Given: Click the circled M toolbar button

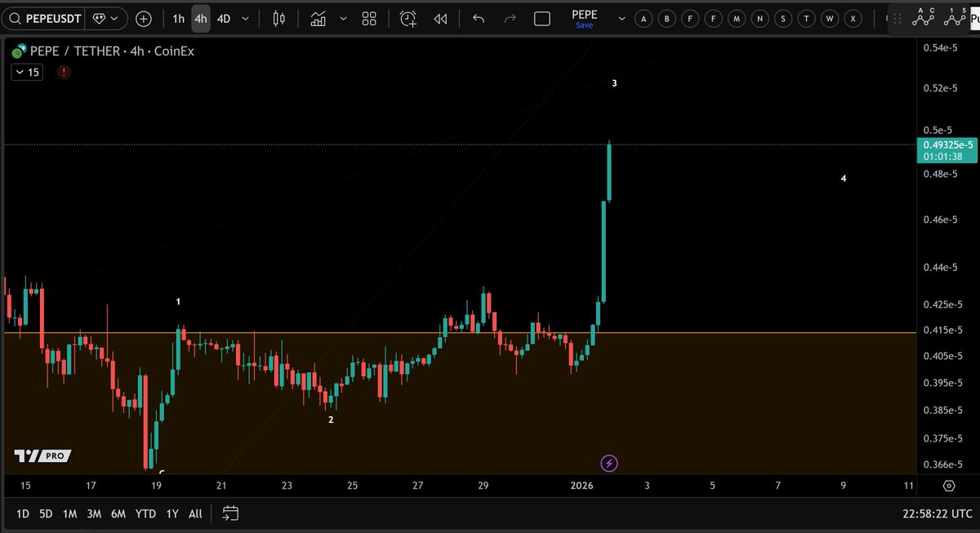Looking at the screenshot, I should coord(737,18).
